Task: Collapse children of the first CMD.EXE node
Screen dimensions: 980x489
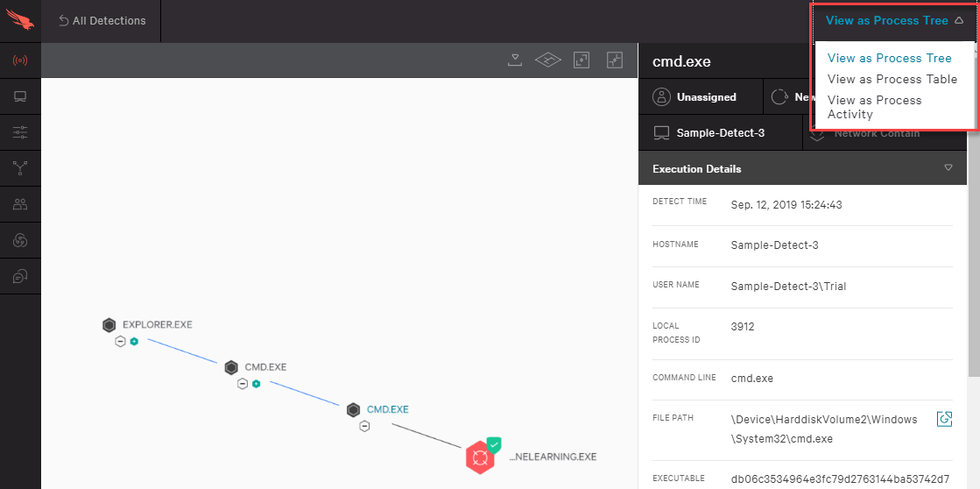Action: click(x=243, y=383)
